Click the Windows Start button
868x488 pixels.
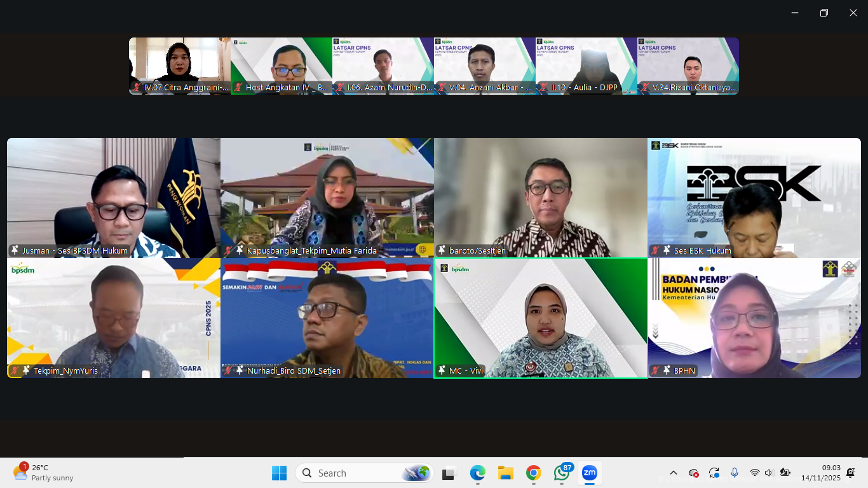pyautogui.click(x=280, y=473)
